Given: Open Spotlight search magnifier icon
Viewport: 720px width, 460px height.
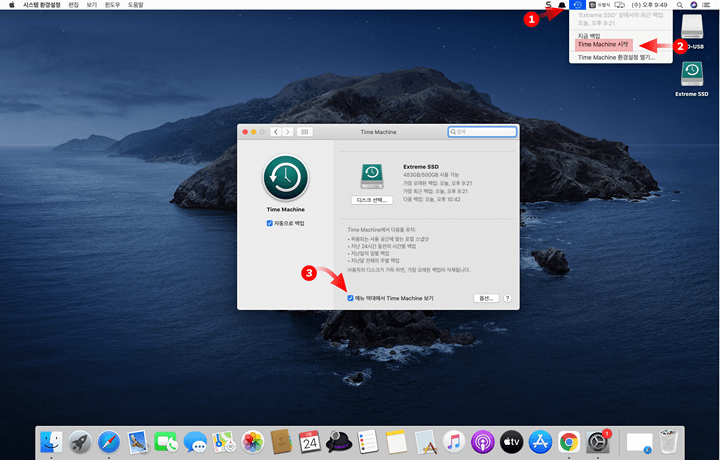Looking at the screenshot, I should tap(680, 5).
